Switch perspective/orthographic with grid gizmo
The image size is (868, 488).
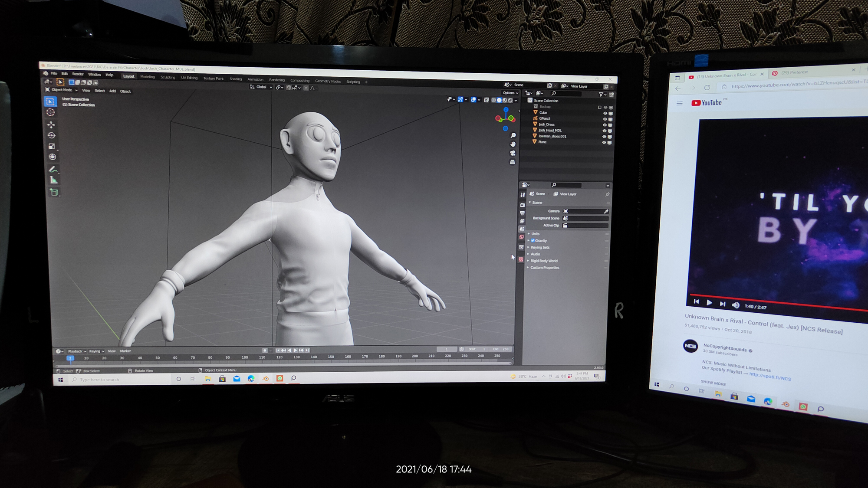pyautogui.click(x=513, y=162)
